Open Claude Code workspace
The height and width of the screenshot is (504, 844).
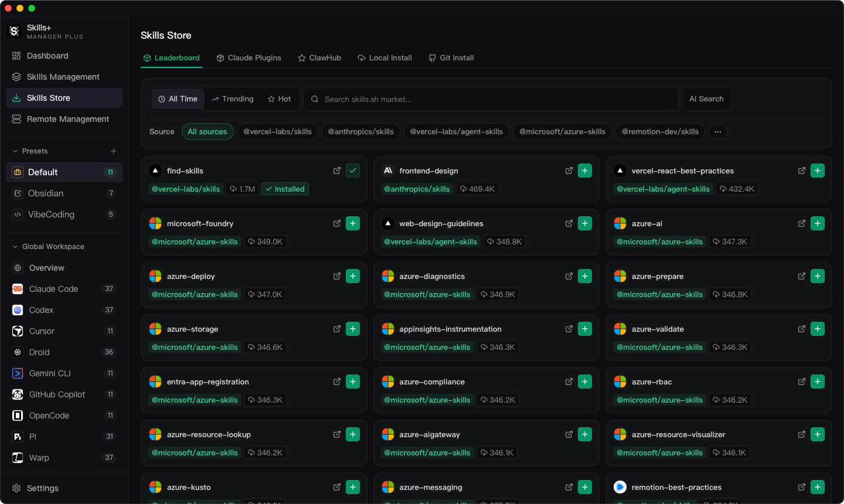point(64,289)
